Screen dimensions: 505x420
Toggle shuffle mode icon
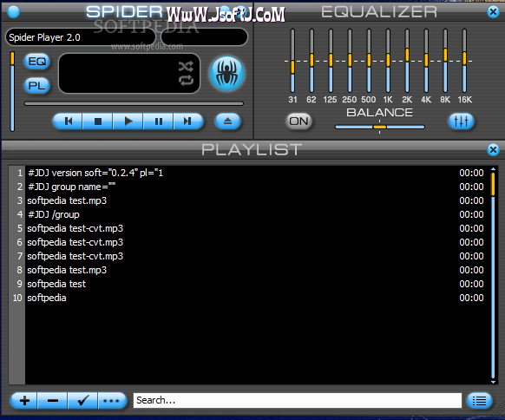(x=186, y=66)
